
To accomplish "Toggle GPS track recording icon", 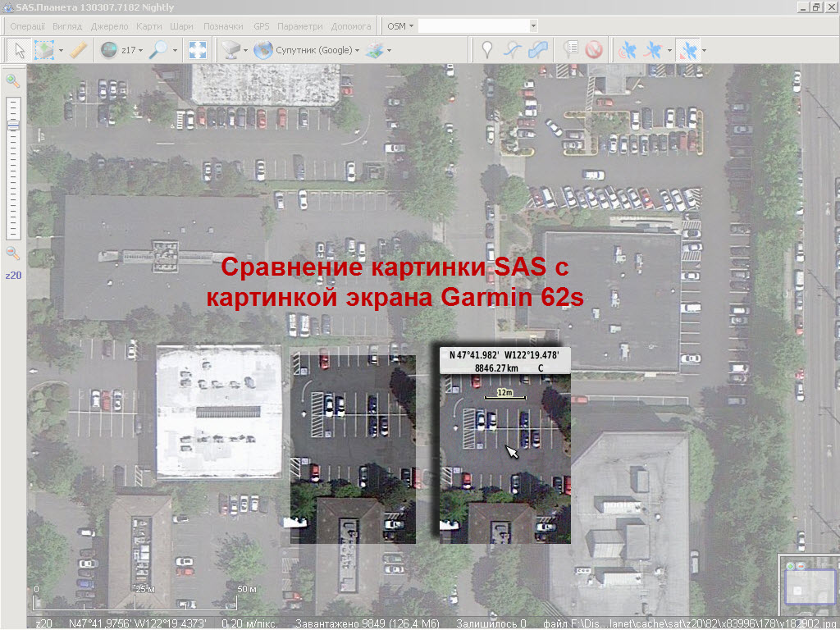I will tap(653, 50).
